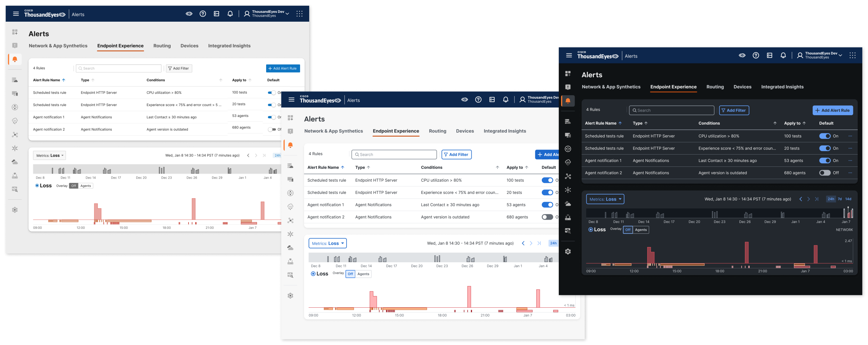
Task: Open the Metrics: Loss dropdown in the top-left window
Action: [x=50, y=156]
